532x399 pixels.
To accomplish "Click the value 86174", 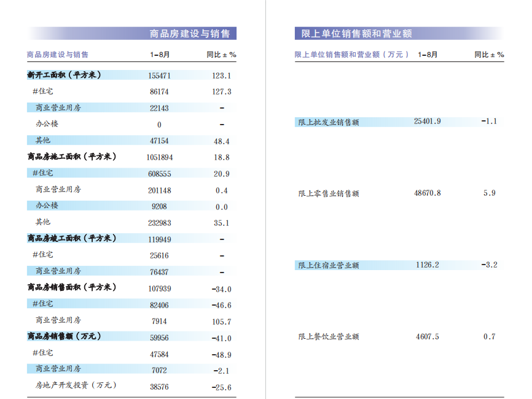I will (159, 91).
